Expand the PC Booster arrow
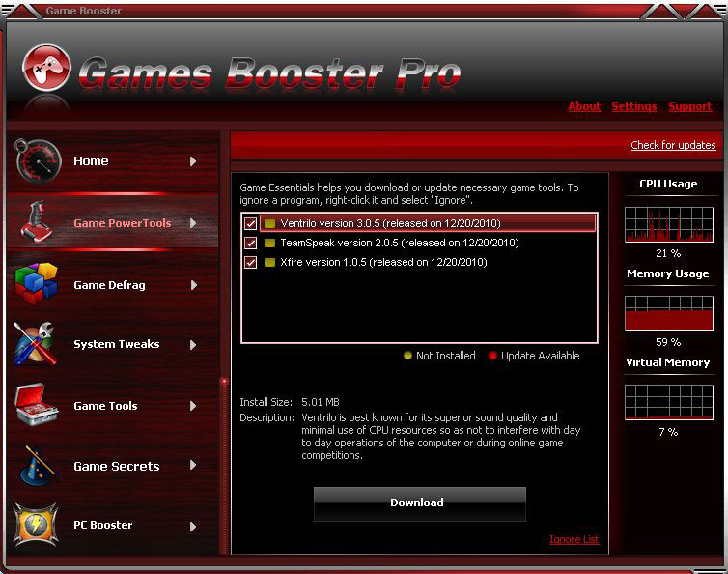 point(193,526)
